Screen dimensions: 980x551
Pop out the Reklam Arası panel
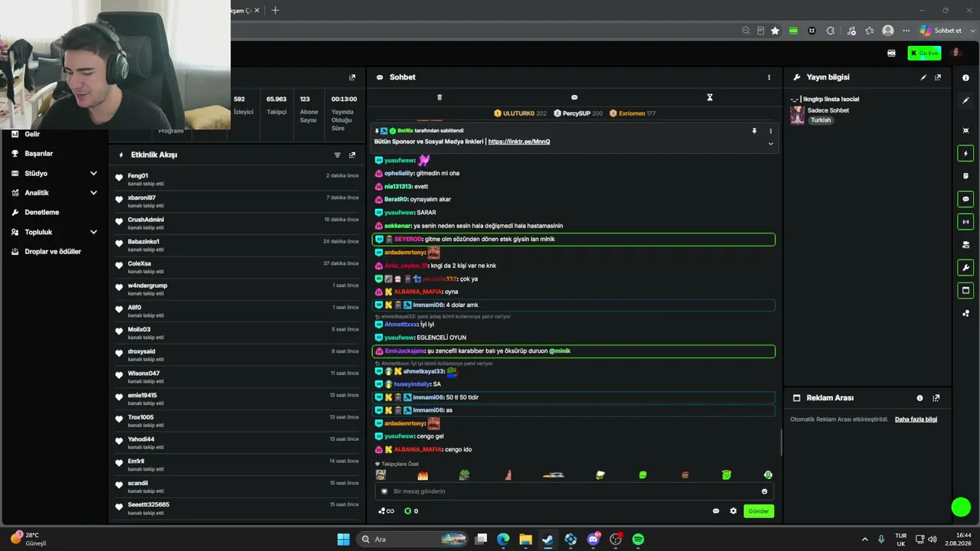point(936,398)
